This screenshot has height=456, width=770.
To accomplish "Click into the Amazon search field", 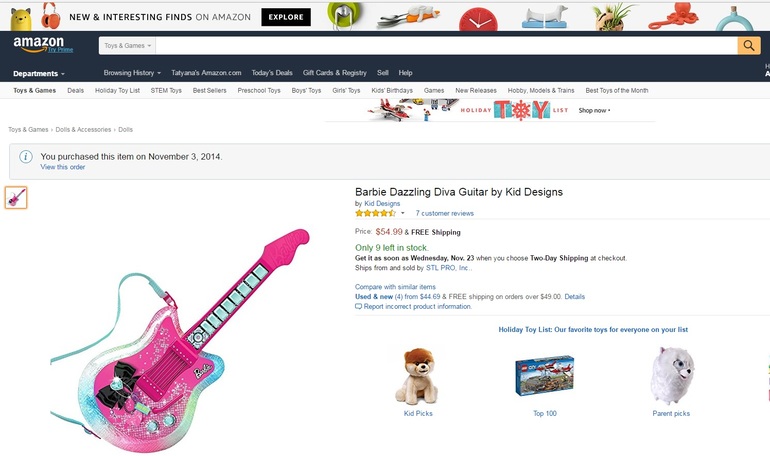I will click(x=446, y=46).
